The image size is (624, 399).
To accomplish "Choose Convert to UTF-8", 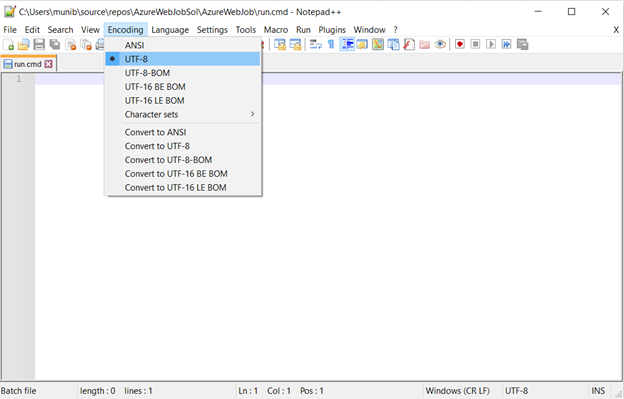I will (183, 146).
